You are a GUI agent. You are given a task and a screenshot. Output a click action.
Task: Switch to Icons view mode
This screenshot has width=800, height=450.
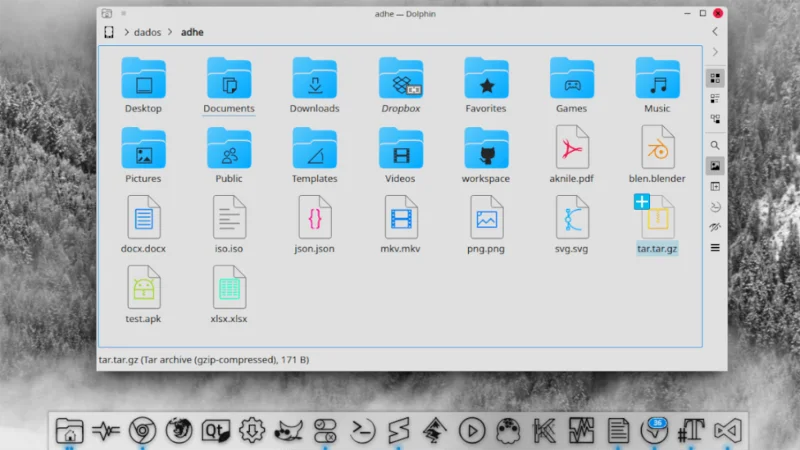tap(715, 78)
